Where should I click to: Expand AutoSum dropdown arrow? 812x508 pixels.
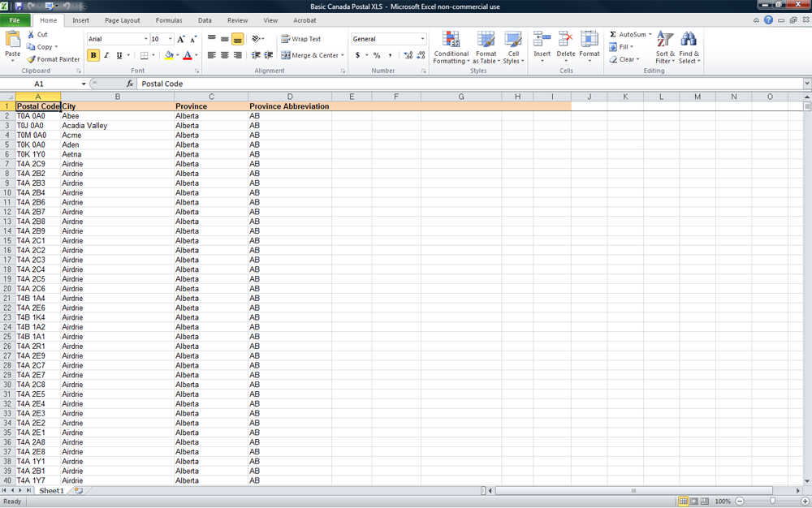pyautogui.click(x=650, y=34)
